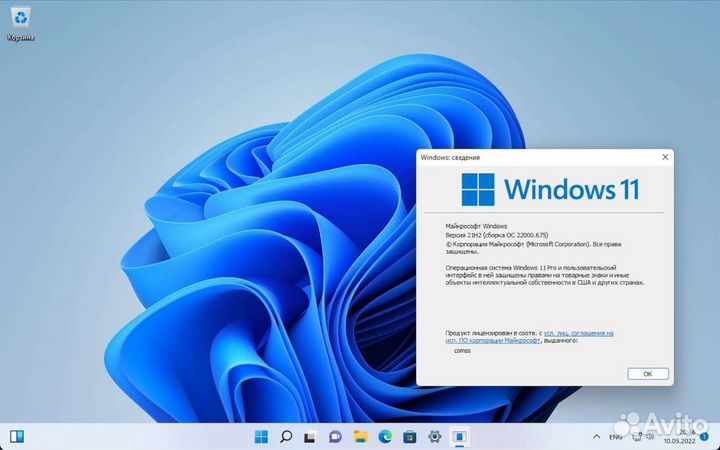Click the "Версия 21H2 (сборка ОС 22000.675)" line
The height and width of the screenshot is (450, 720).
point(496,235)
